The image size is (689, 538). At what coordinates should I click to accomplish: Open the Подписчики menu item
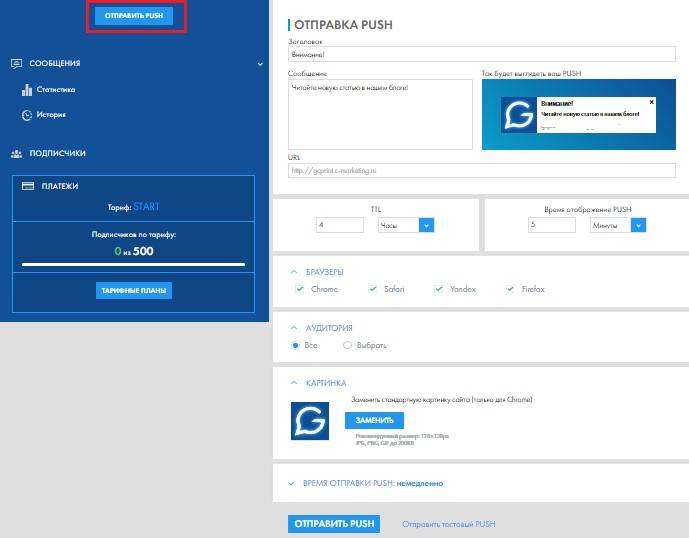coord(58,153)
